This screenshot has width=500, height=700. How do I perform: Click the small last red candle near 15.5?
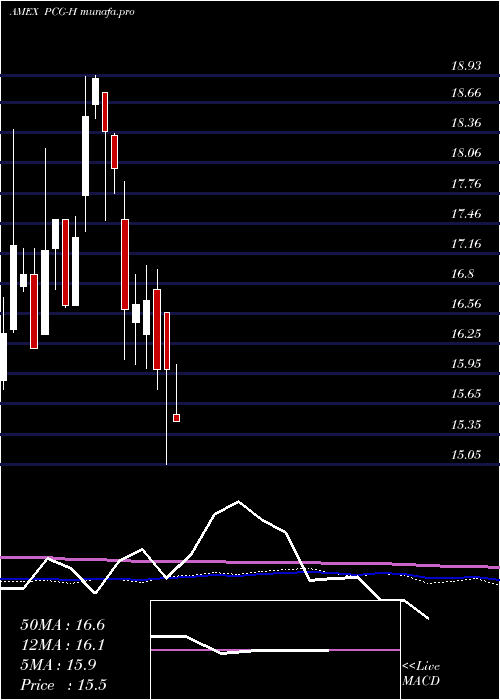[176, 418]
